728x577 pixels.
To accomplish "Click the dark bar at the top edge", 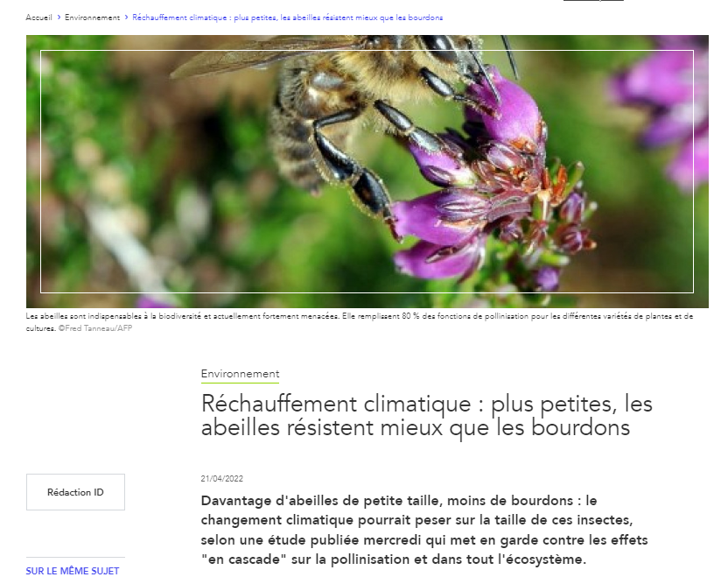I will (593, 1).
